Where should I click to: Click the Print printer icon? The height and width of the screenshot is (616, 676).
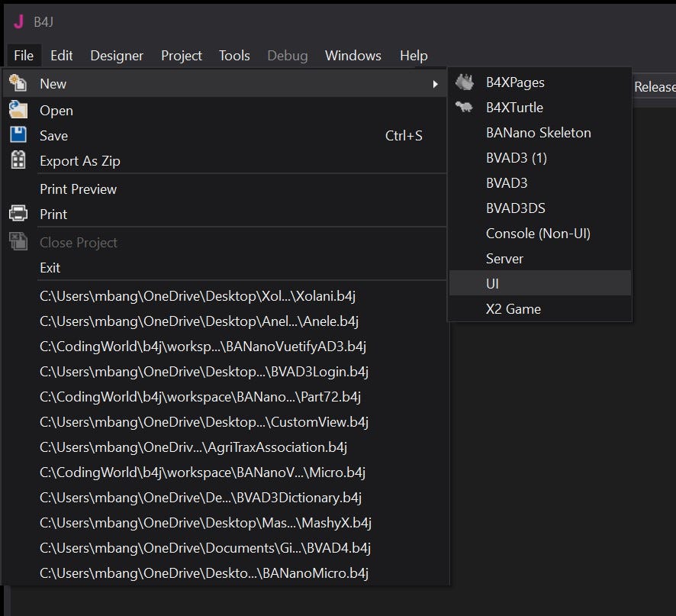[18, 214]
